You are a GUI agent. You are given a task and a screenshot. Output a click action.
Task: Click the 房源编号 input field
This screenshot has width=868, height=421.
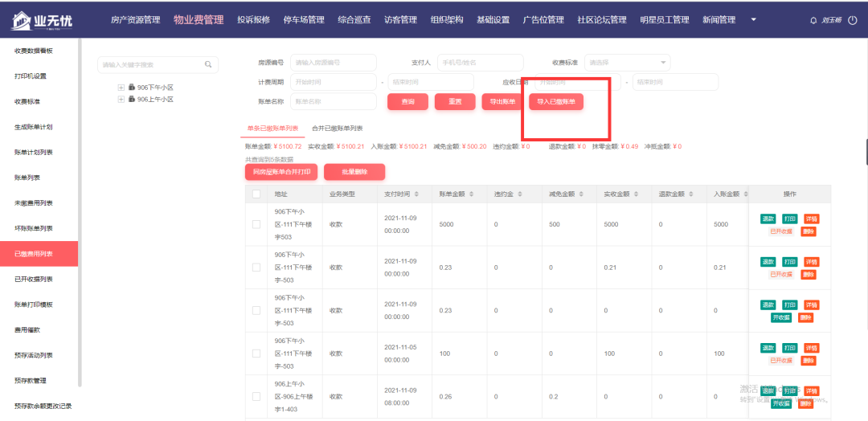[334, 63]
